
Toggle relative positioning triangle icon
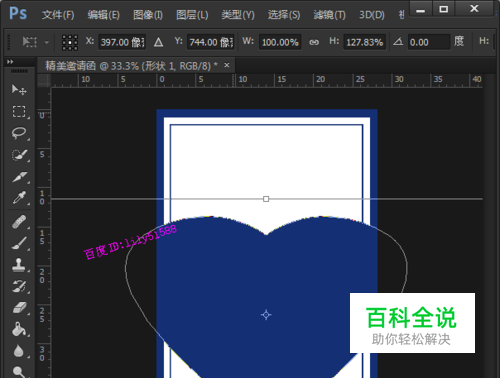(x=158, y=42)
